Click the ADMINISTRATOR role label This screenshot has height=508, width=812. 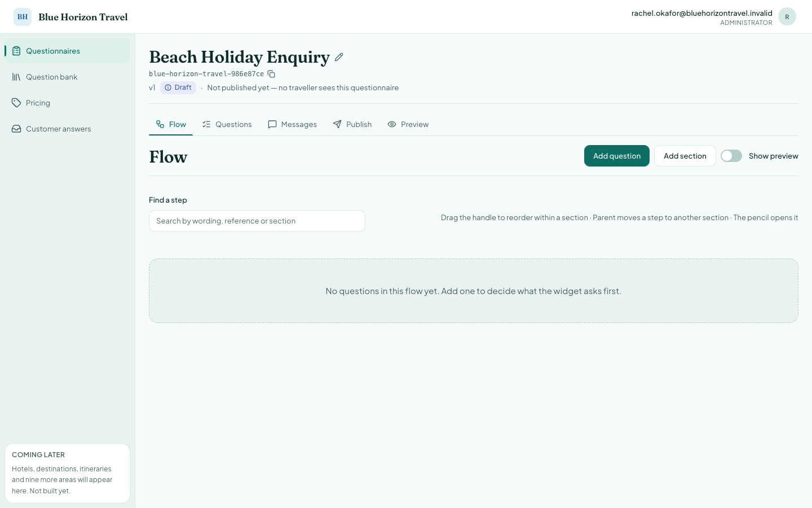746,23
